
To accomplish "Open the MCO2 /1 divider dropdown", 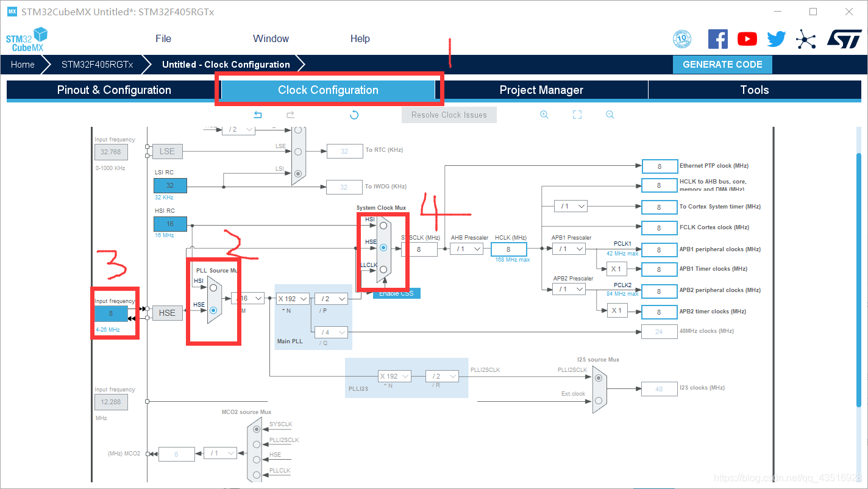I will click(x=220, y=453).
